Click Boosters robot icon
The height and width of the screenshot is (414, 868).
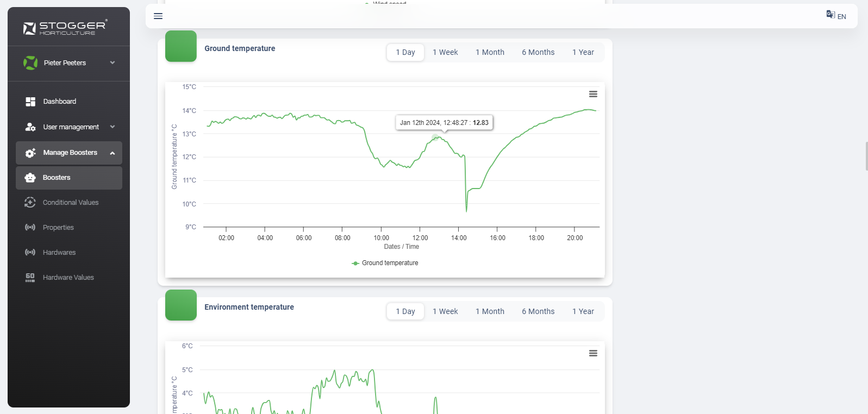pos(30,178)
